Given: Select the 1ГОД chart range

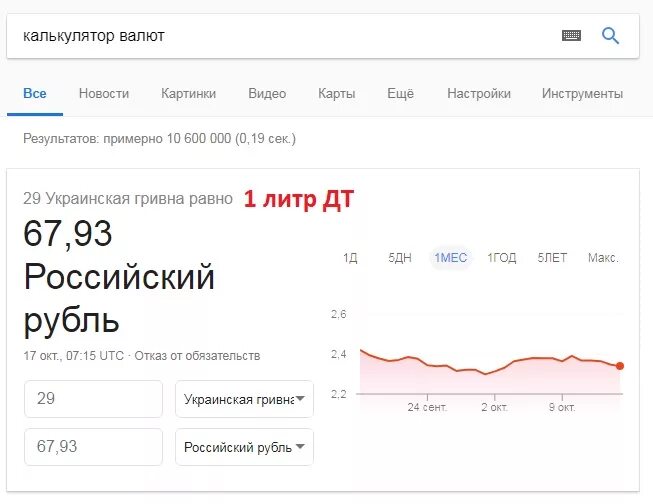Looking at the screenshot, I should pos(502,258).
